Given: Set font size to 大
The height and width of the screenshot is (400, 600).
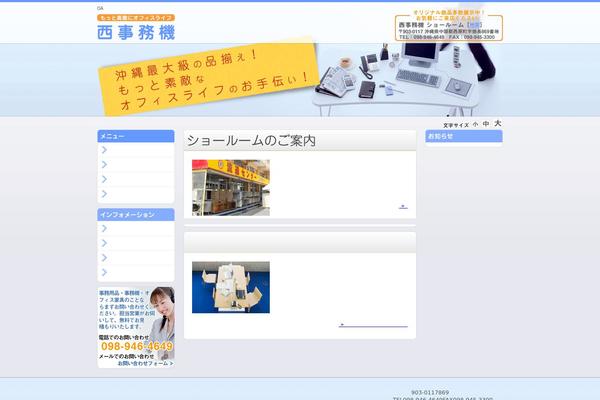Looking at the screenshot, I should tap(497, 123).
